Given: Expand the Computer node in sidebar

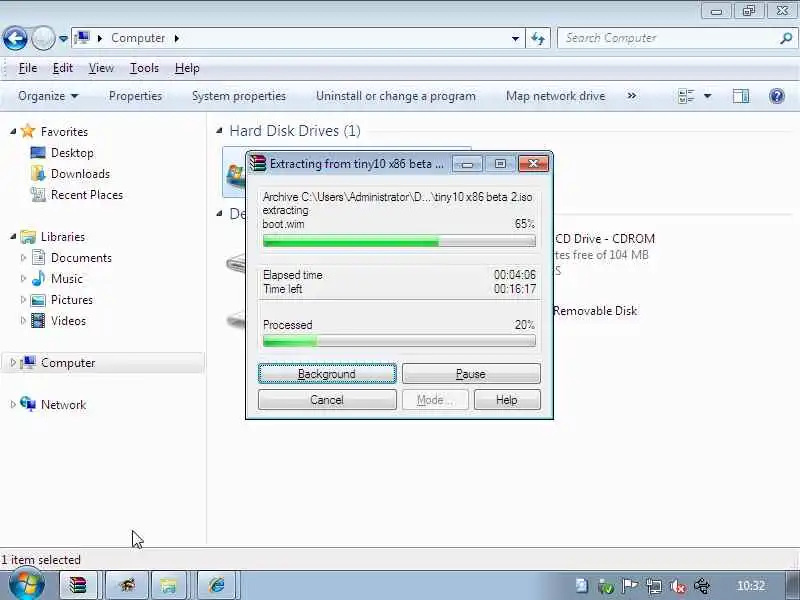Looking at the screenshot, I should 13,363.
